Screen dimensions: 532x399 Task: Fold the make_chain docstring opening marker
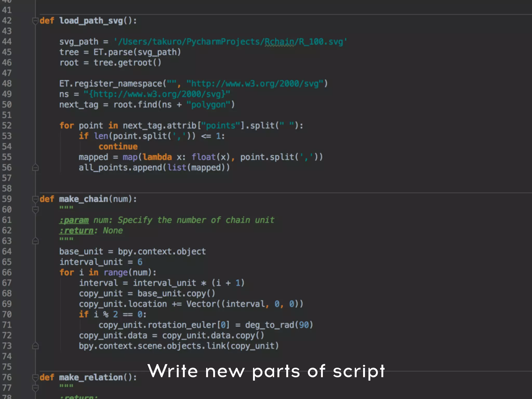pos(35,210)
